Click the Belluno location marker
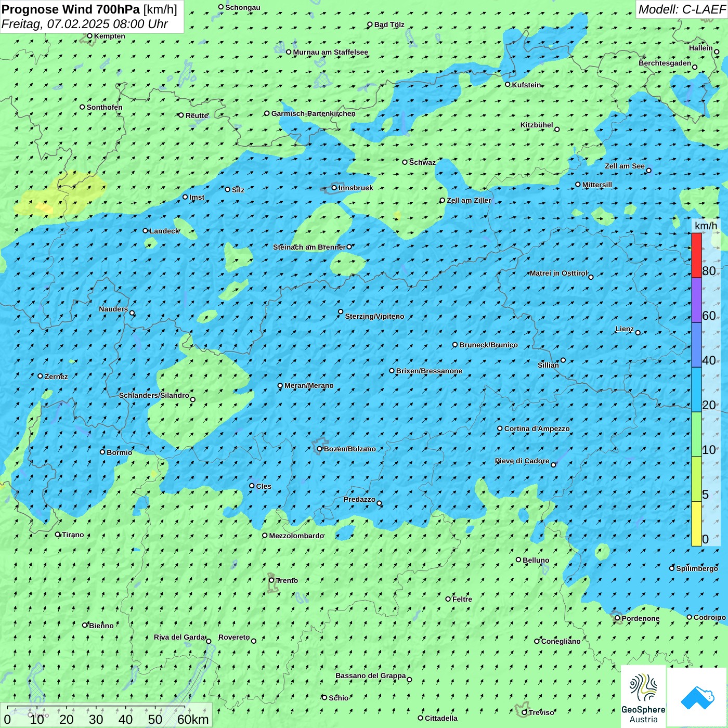Image resolution: width=728 pixels, height=728 pixels. (518, 560)
